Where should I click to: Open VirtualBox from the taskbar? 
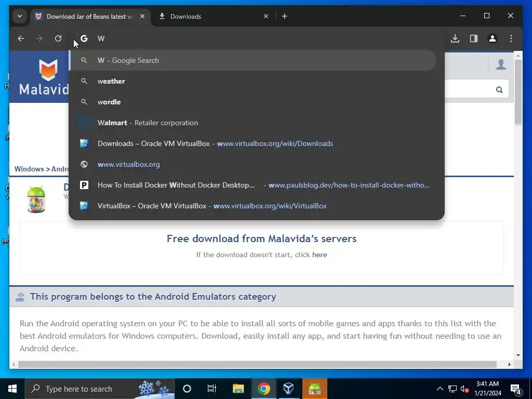(x=289, y=389)
